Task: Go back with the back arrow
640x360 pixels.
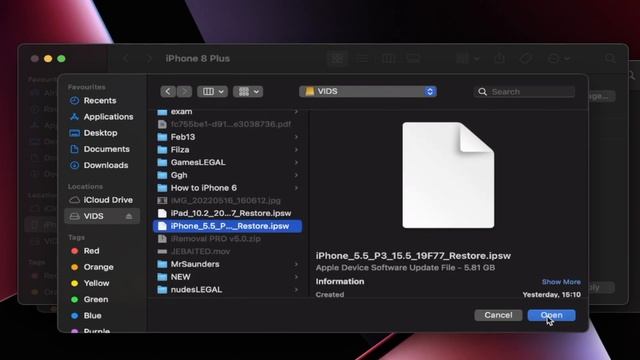Action: [x=168, y=91]
